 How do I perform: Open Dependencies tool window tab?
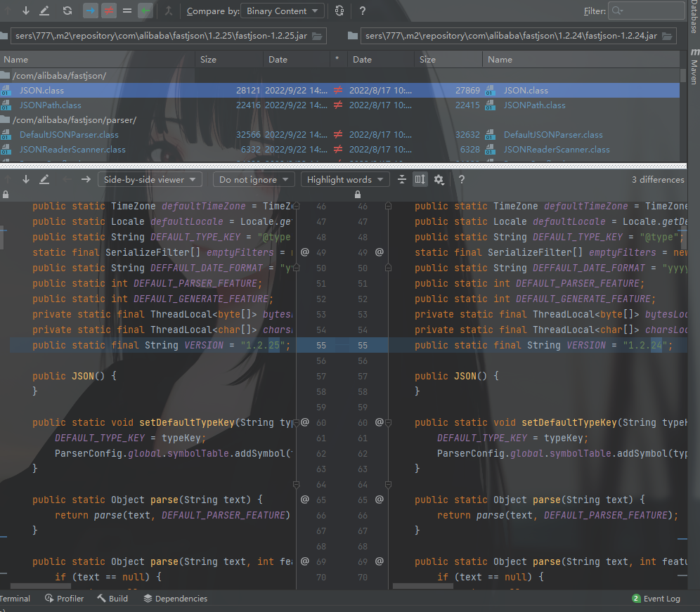176,599
